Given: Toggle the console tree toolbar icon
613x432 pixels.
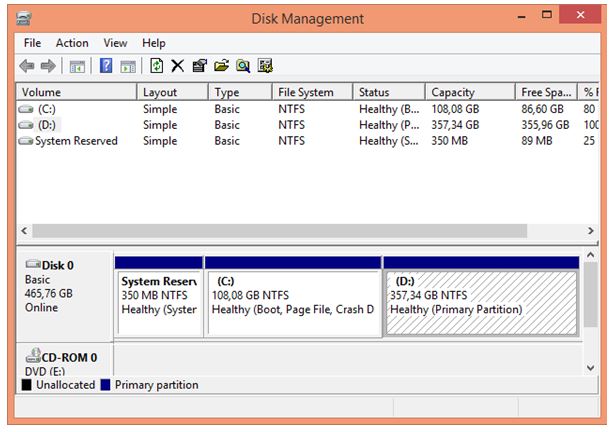Looking at the screenshot, I should [x=77, y=66].
